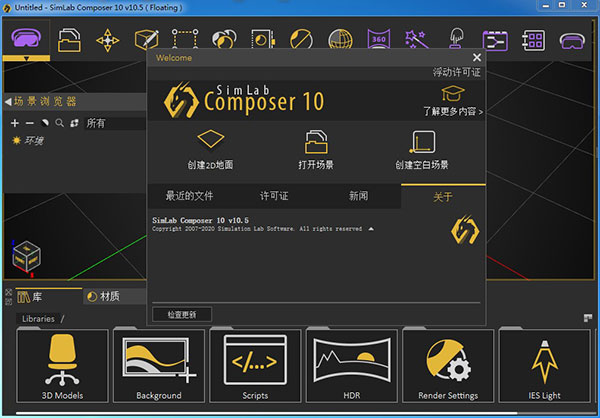The height and width of the screenshot is (418, 600).
Task: Switch to the 库 tab
Action: click(x=49, y=297)
